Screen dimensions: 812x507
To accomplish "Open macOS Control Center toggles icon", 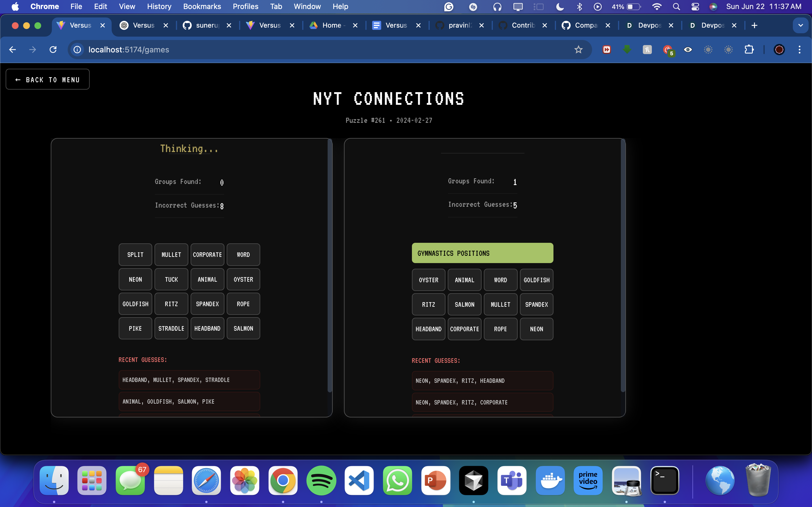I will tap(695, 7).
